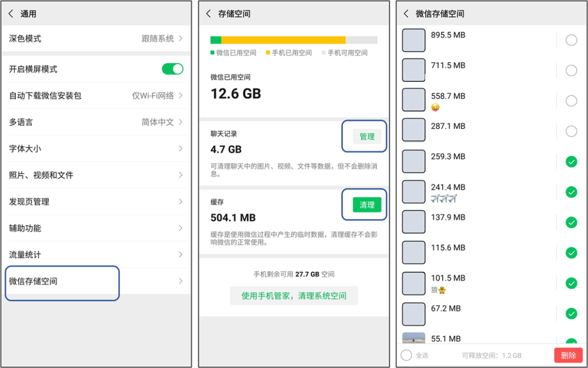This screenshot has height=368, width=588.
Task: Click green 微信已用空间 legend swatch
Action: click(x=213, y=53)
